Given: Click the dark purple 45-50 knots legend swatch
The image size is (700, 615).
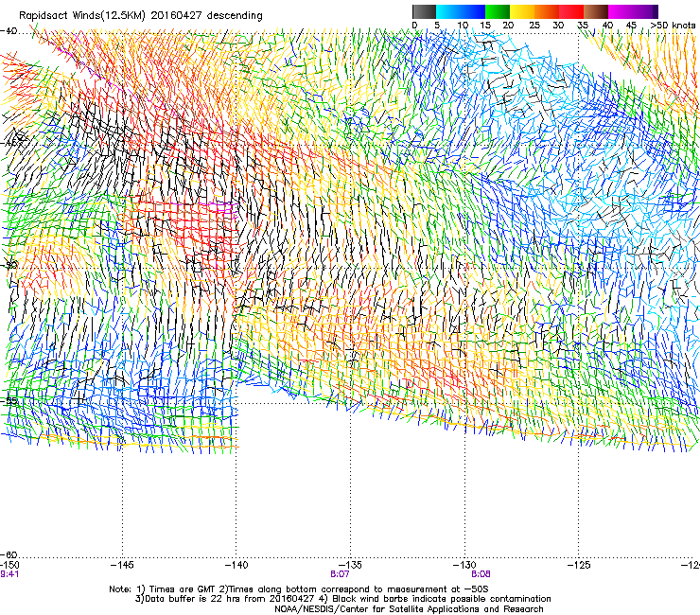Looking at the screenshot, I should pos(645,11).
